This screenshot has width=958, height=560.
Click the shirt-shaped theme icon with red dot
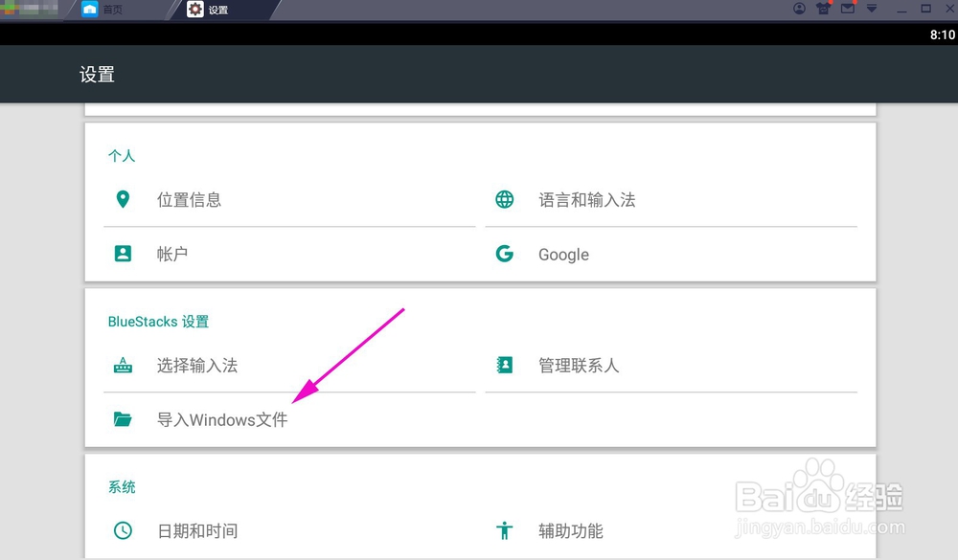click(x=823, y=8)
